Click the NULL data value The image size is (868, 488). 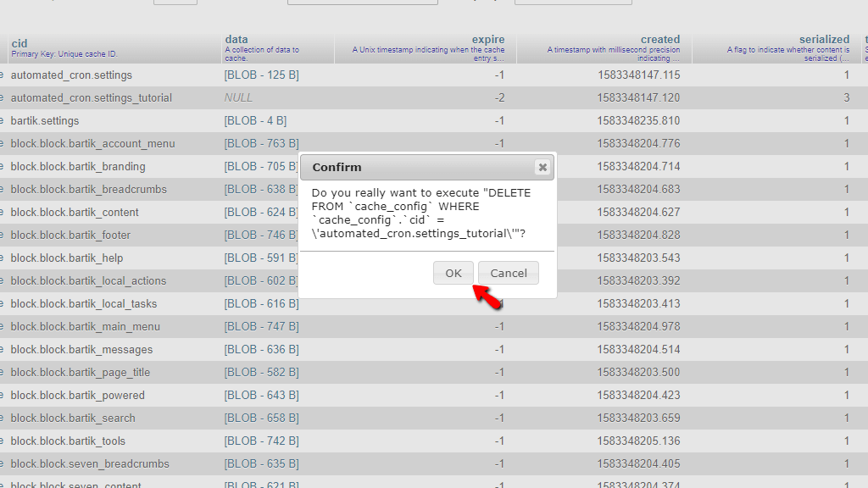[238, 98]
